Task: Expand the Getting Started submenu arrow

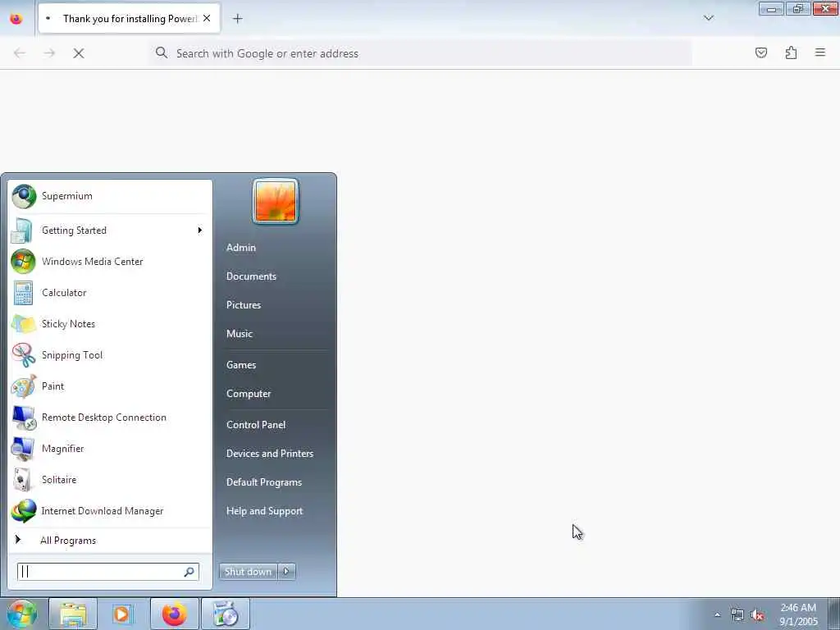Action: tap(200, 231)
